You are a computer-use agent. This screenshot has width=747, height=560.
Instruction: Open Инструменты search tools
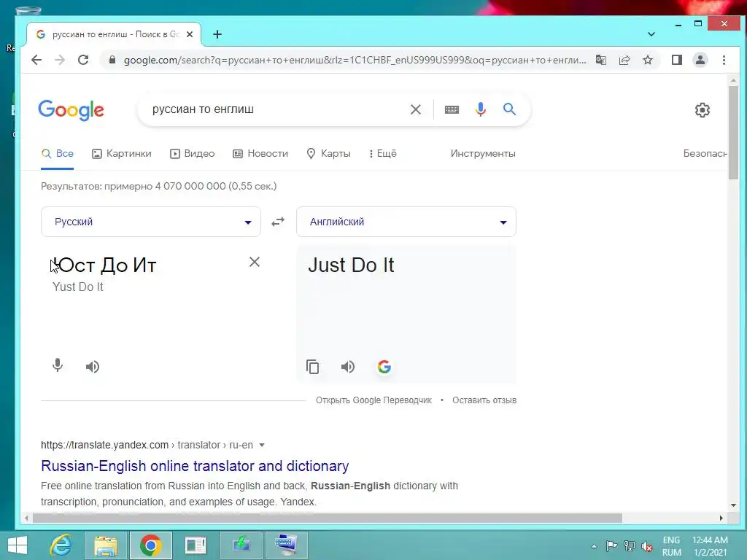[483, 153]
